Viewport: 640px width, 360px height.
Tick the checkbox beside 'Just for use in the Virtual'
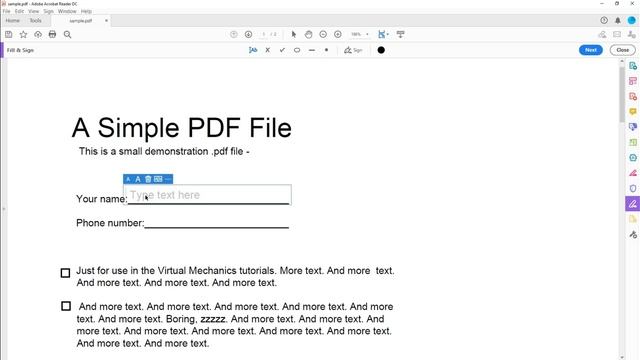pyautogui.click(x=65, y=273)
